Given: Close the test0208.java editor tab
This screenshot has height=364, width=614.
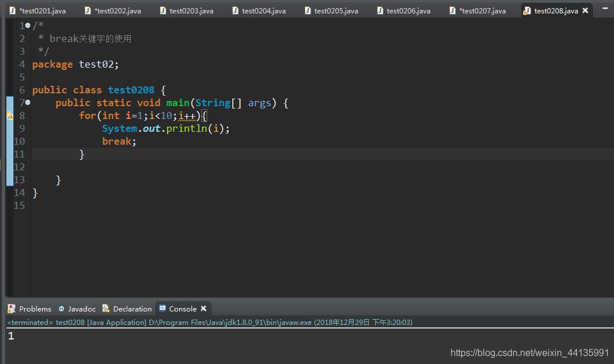Looking at the screenshot, I should (585, 10).
